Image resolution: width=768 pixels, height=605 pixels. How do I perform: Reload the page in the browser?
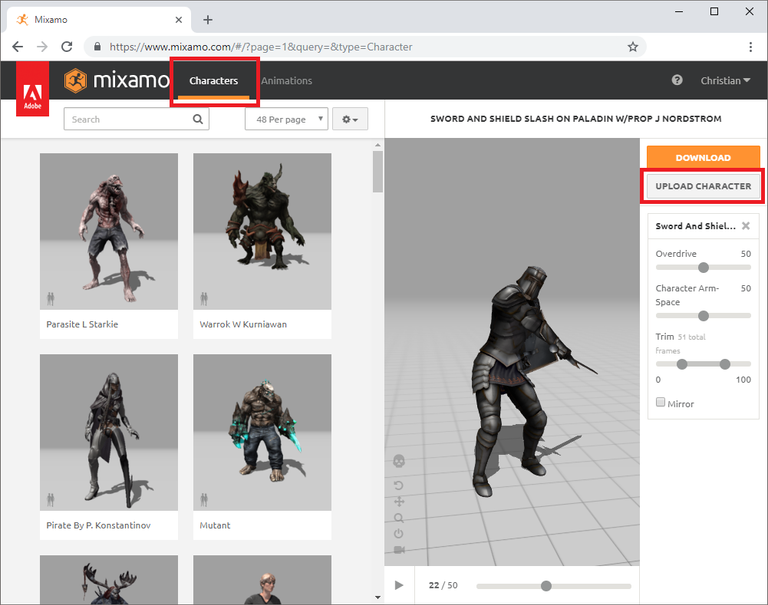(x=67, y=47)
